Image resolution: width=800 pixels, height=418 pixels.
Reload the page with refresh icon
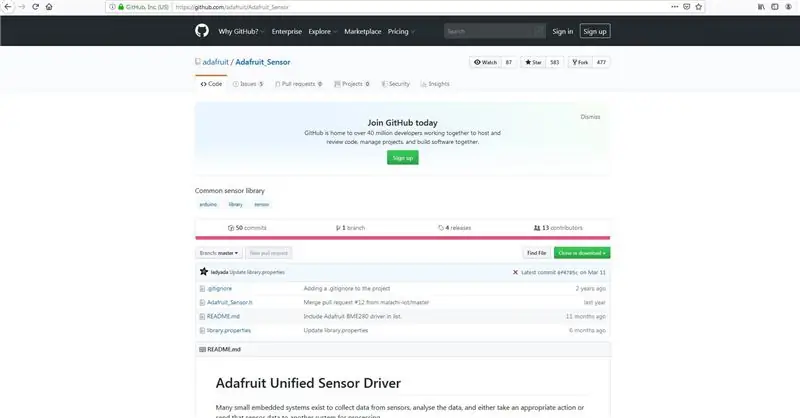35,7
